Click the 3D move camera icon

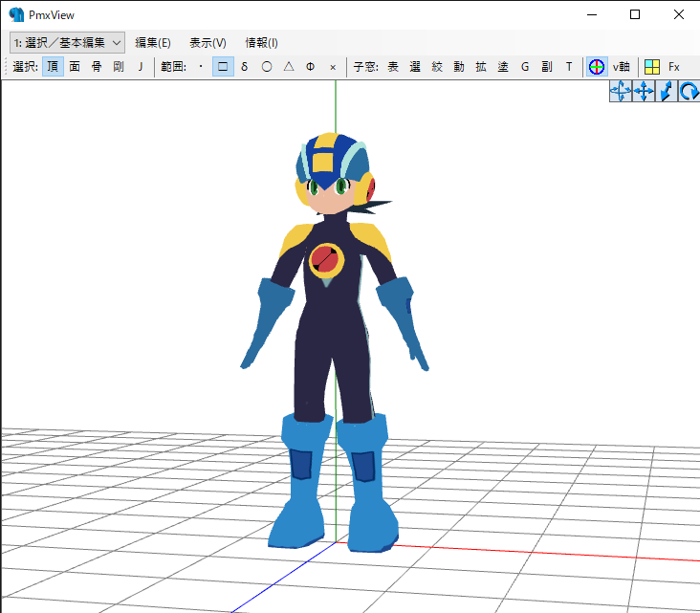coord(621,91)
